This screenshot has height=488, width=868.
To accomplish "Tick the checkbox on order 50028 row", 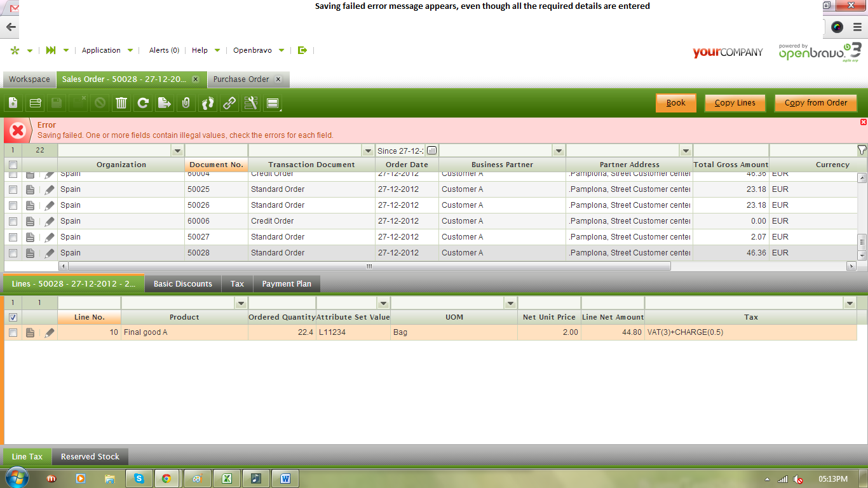I will (13, 253).
